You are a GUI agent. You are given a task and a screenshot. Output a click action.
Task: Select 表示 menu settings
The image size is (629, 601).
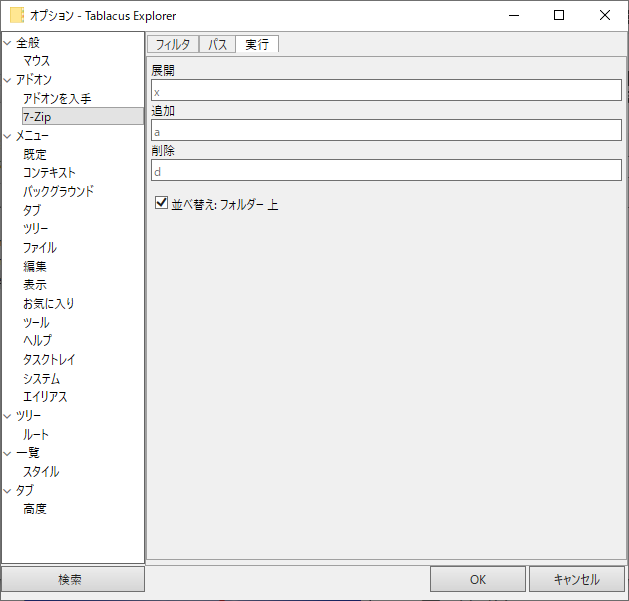35,284
